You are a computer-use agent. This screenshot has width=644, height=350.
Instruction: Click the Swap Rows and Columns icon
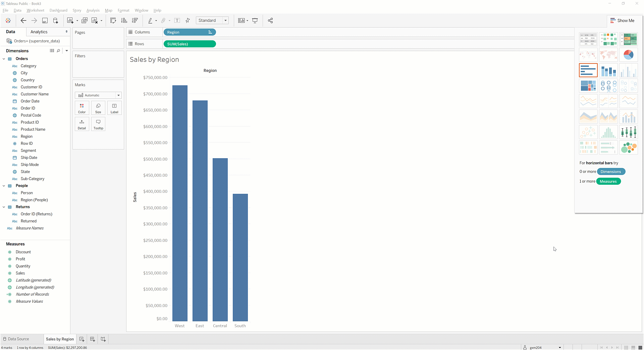tap(113, 20)
